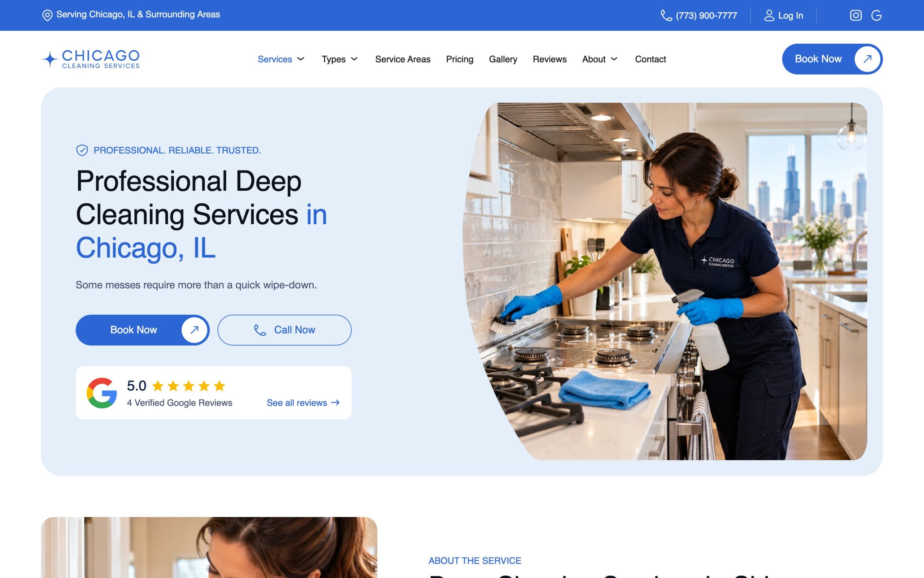Follow the See all reviews link
The width and height of the screenshot is (924, 578).
pos(303,402)
